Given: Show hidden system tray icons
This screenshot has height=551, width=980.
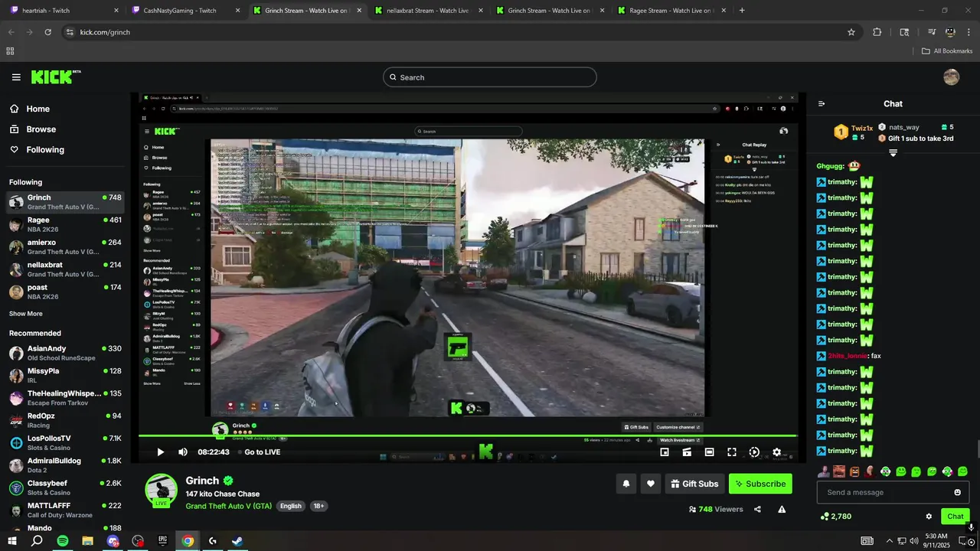Looking at the screenshot, I should click(x=889, y=541).
